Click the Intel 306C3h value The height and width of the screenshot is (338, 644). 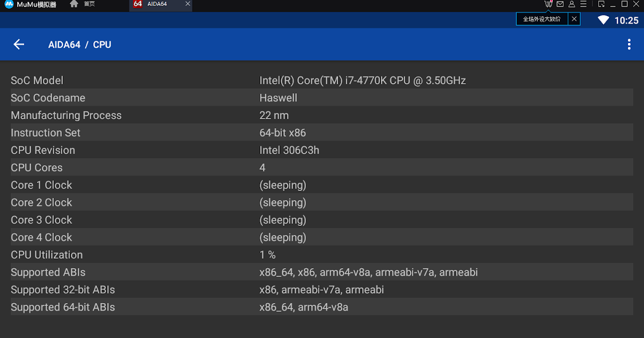tap(289, 150)
